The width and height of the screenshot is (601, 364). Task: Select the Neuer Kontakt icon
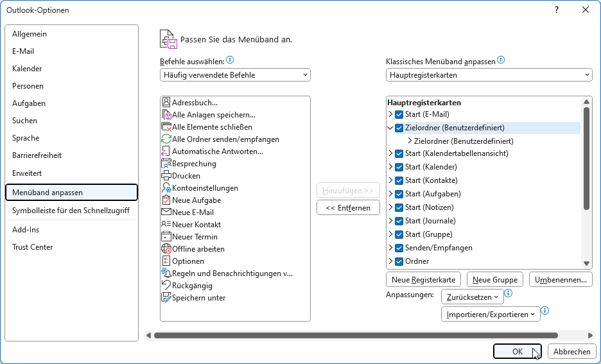166,224
